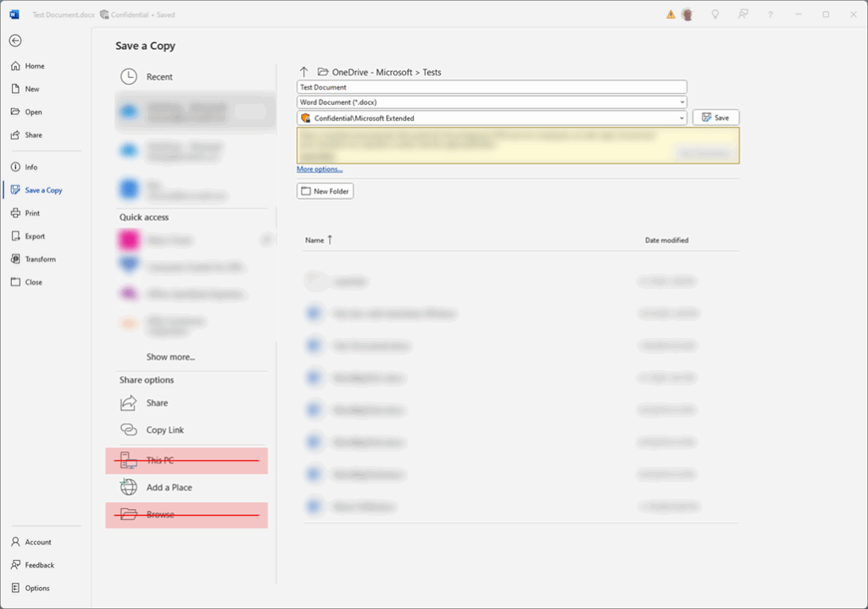Open the lightbulb ideas icon
The image size is (868, 609).
click(715, 14)
